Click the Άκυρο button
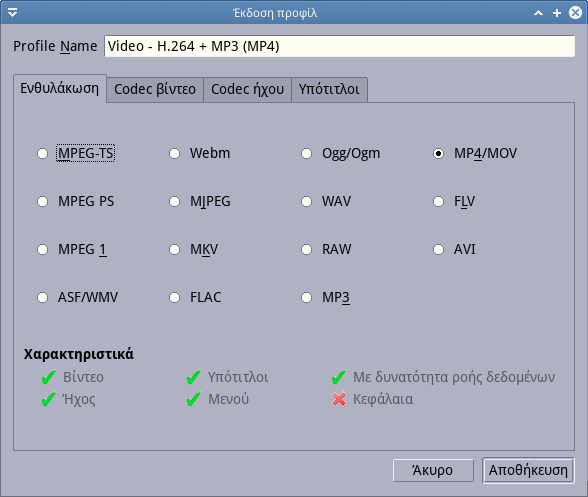Viewport: 588px width, 497px height. pyautogui.click(x=433, y=470)
